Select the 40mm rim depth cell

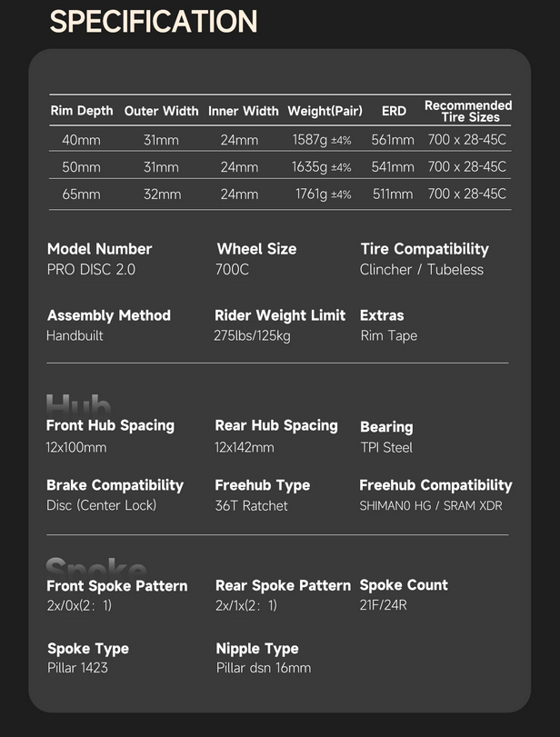(x=81, y=140)
